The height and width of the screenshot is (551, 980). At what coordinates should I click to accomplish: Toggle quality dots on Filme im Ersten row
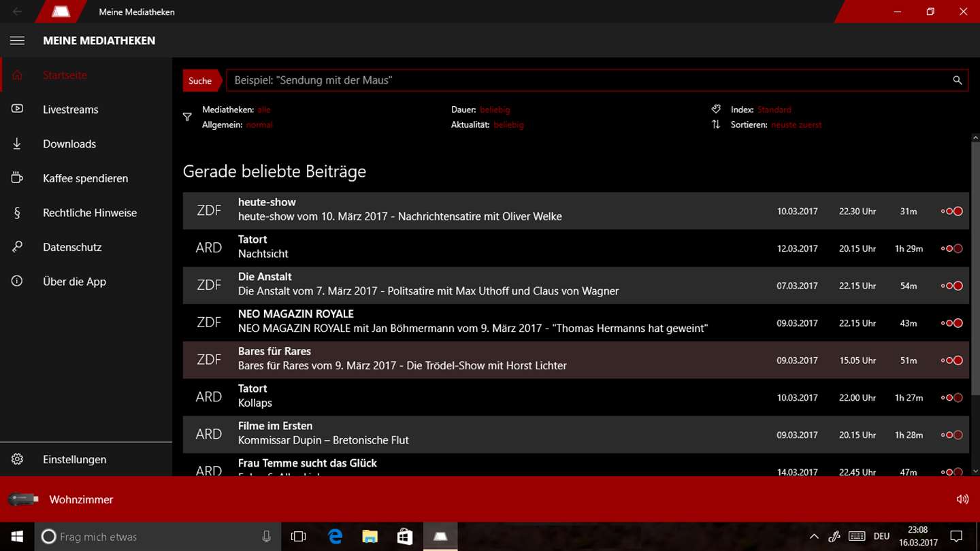952,435
